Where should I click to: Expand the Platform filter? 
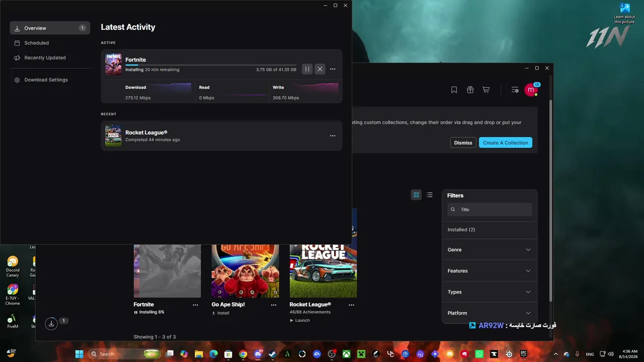(x=490, y=313)
